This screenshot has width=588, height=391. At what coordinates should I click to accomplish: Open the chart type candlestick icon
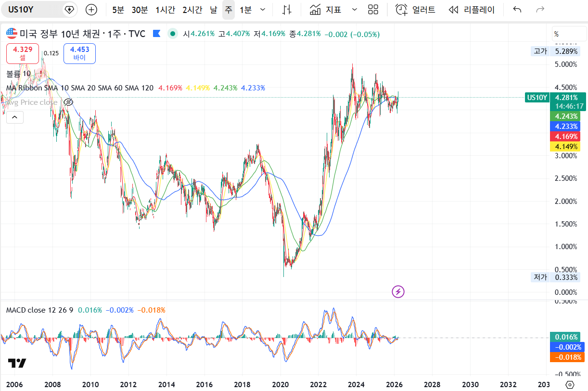point(287,10)
